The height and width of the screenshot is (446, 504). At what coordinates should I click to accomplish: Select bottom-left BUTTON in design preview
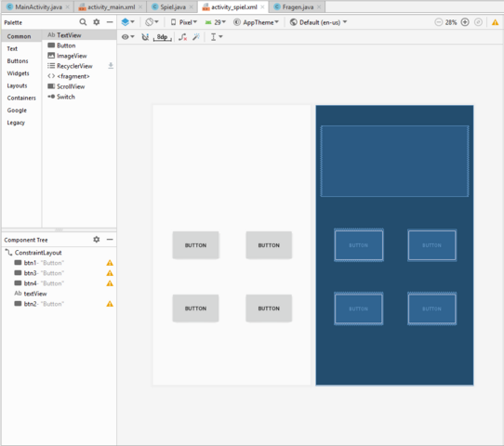195,308
